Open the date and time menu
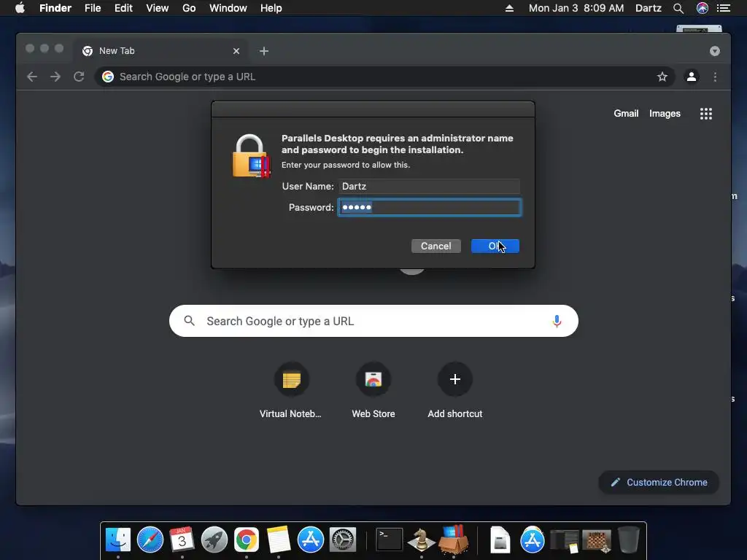Viewport: 747px width, 560px height. tap(576, 8)
